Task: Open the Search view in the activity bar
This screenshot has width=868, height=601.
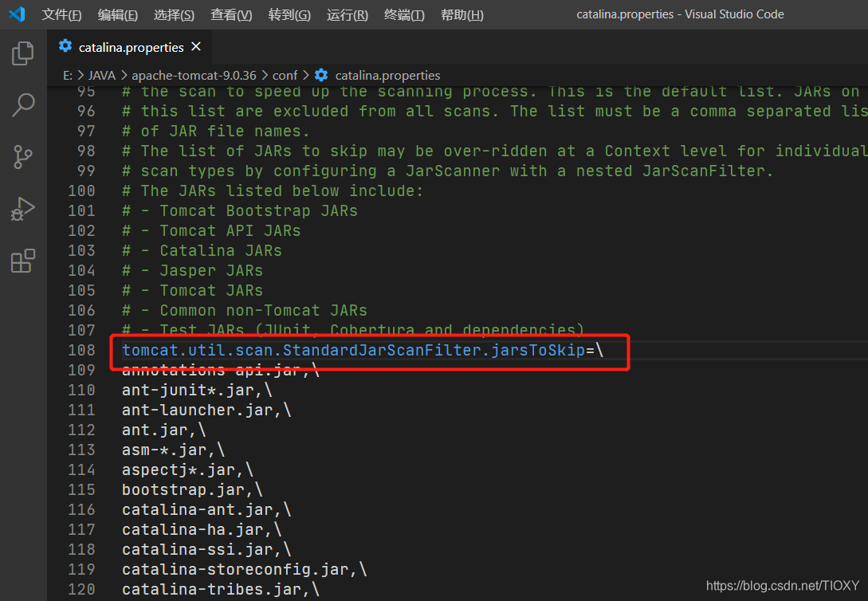Action: [x=22, y=104]
